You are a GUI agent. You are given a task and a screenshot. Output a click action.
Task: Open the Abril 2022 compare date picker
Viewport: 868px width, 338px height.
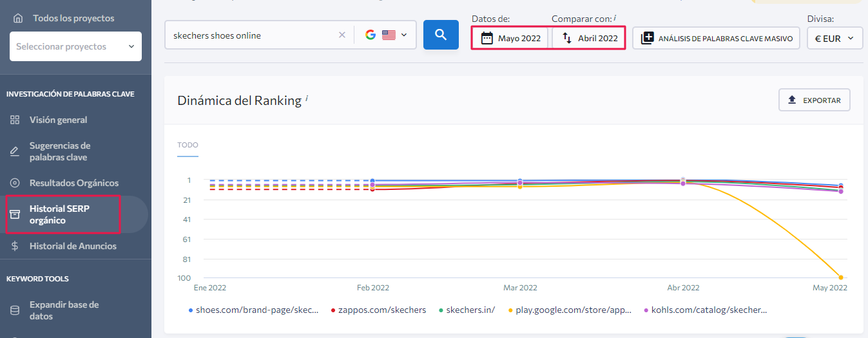pyautogui.click(x=589, y=38)
